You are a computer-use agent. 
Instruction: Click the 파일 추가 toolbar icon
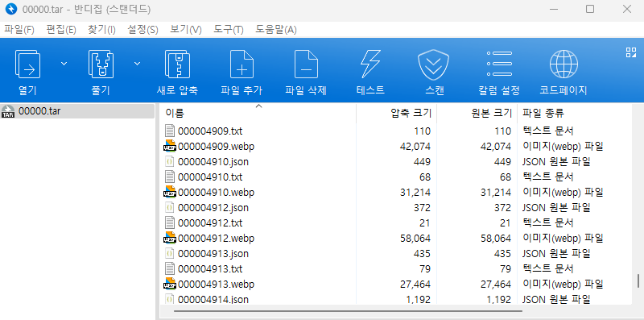pos(242,64)
